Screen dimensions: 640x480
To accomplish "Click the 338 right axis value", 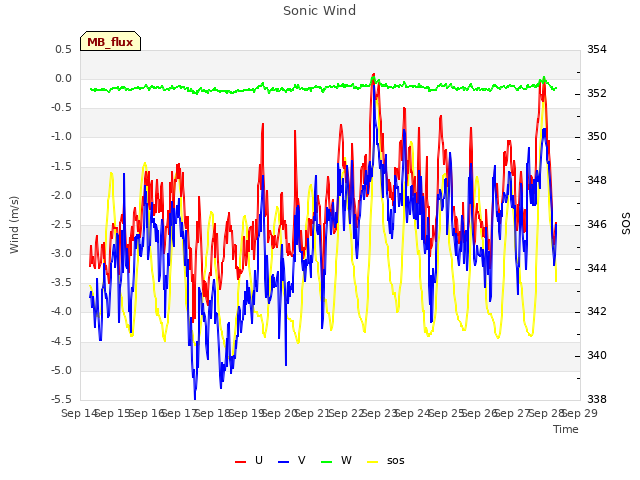I will [x=597, y=399].
